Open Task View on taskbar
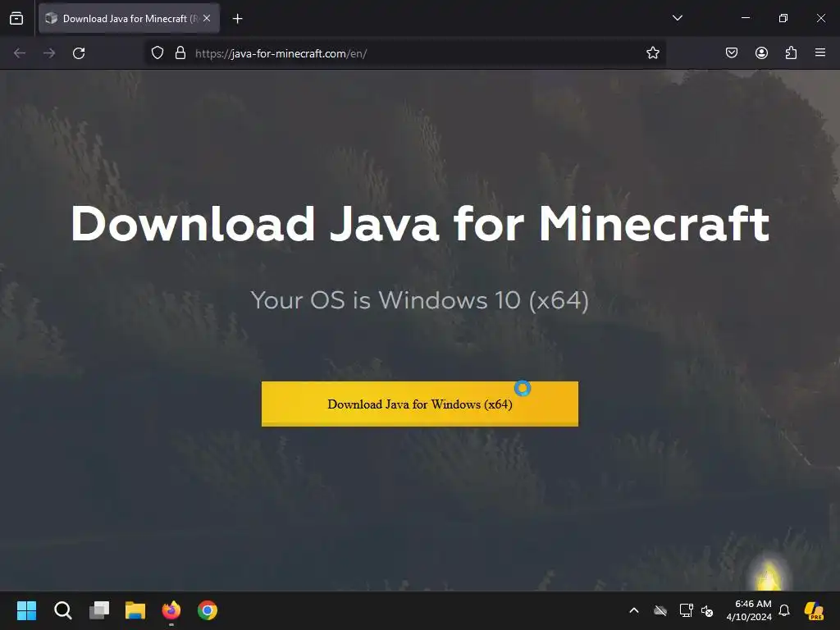The width and height of the screenshot is (840, 630). pyautogui.click(x=99, y=610)
